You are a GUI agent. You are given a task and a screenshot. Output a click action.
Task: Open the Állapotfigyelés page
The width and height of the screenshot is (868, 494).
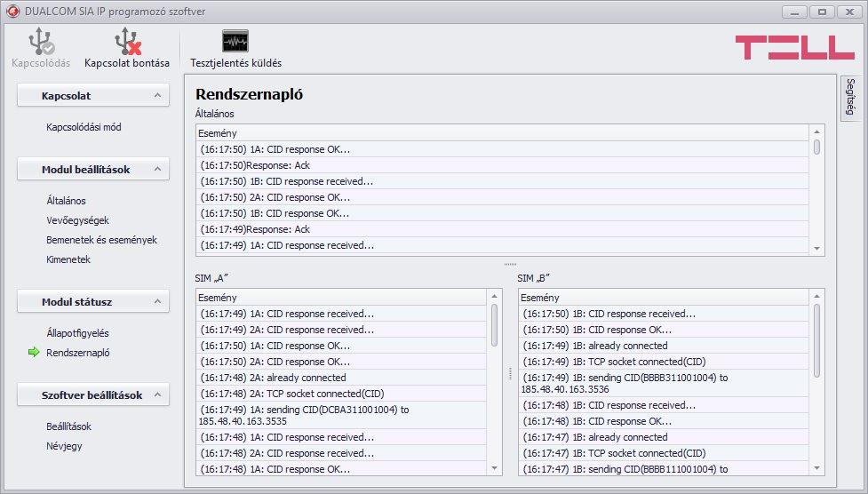pyautogui.click(x=77, y=333)
